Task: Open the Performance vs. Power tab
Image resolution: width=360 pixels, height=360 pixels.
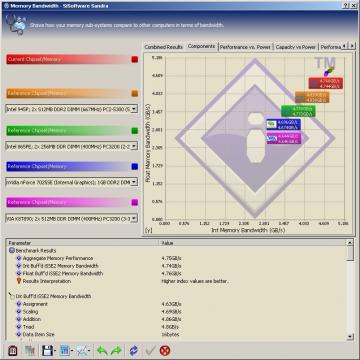Action: tap(245, 47)
